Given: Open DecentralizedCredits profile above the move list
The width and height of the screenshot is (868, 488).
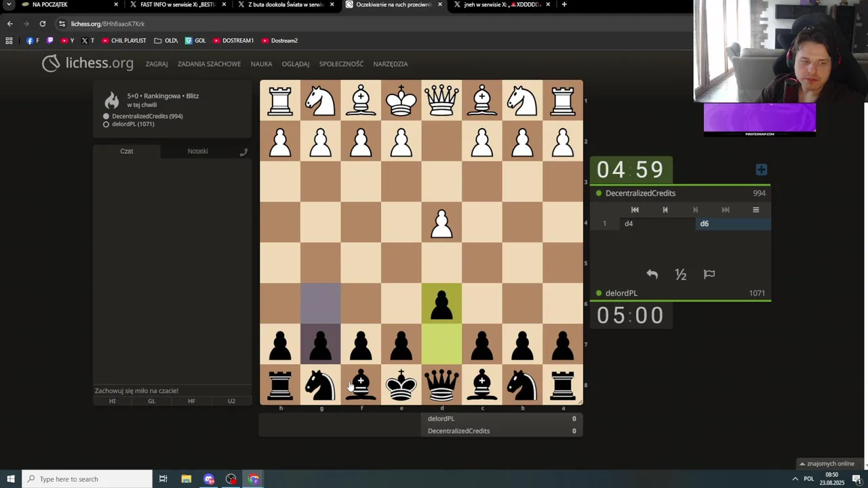Looking at the screenshot, I should (640, 193).
